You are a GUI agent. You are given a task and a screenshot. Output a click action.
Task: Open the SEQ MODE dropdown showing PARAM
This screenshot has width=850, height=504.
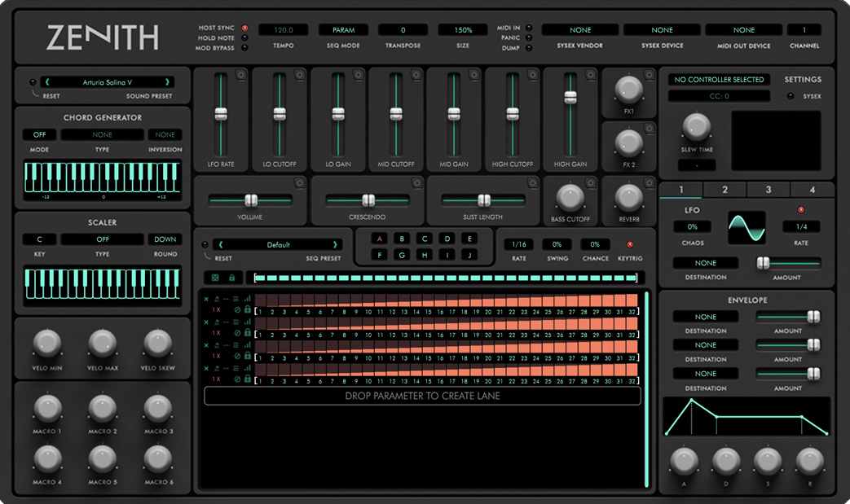pyautogui.click(x=343, y=30)
